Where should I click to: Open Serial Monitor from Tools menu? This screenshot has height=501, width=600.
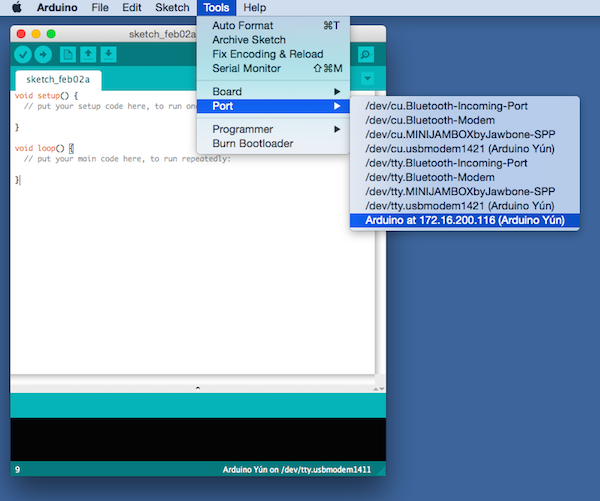pos(273,69)
